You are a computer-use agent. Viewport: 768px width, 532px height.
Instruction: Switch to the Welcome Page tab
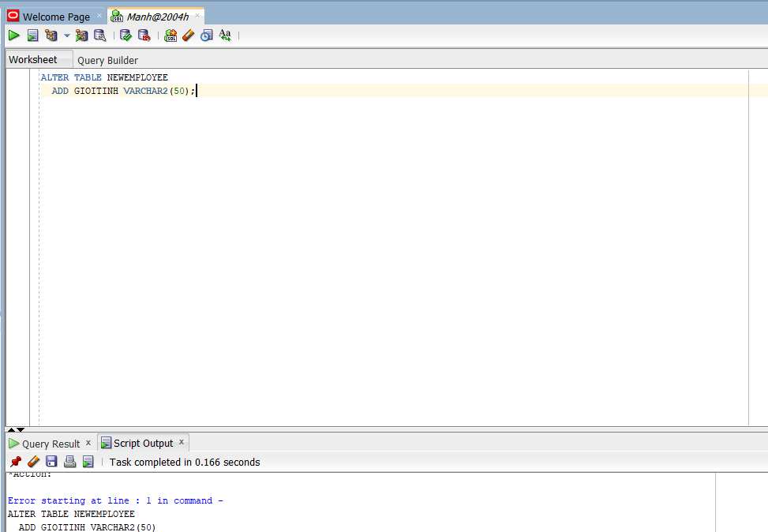tap(55, 16)
